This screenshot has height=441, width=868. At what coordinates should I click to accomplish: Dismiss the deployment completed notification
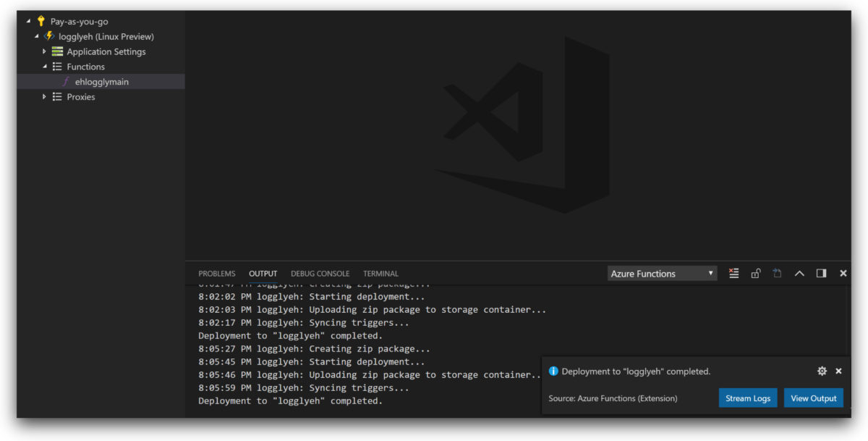838,371
